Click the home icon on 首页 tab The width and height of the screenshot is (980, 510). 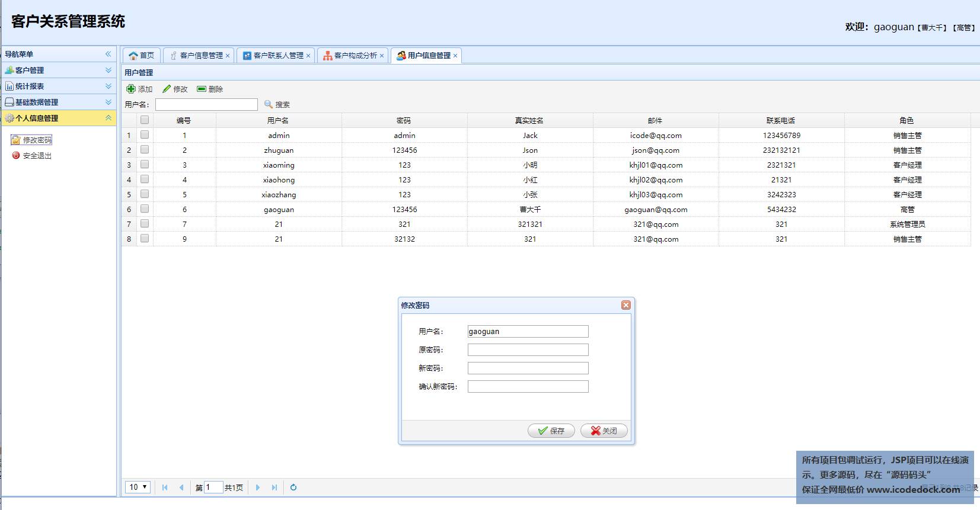point(133,56)
